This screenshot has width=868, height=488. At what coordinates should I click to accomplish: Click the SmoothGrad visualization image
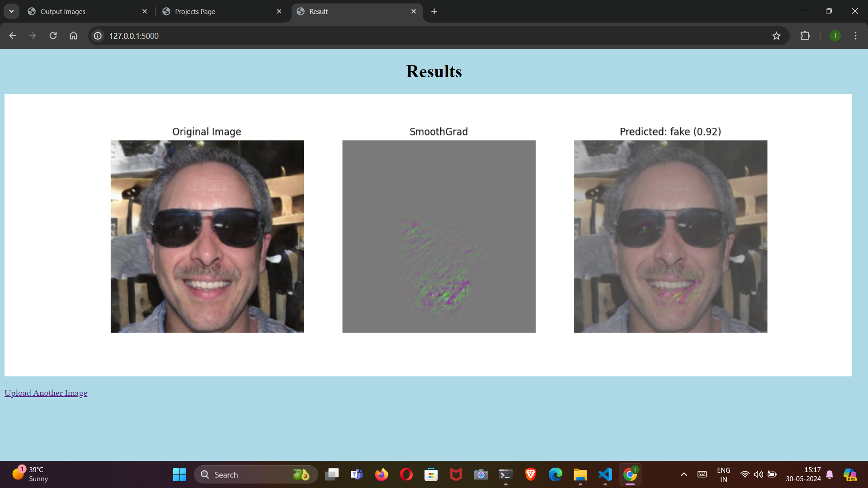pyautogui.click(x=439, y=236)
